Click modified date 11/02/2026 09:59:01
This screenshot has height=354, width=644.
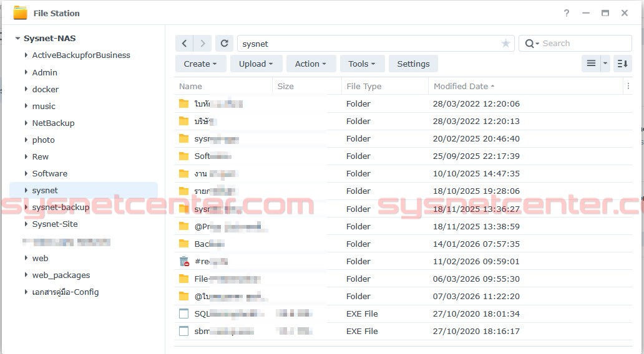(x=476, y=261)
